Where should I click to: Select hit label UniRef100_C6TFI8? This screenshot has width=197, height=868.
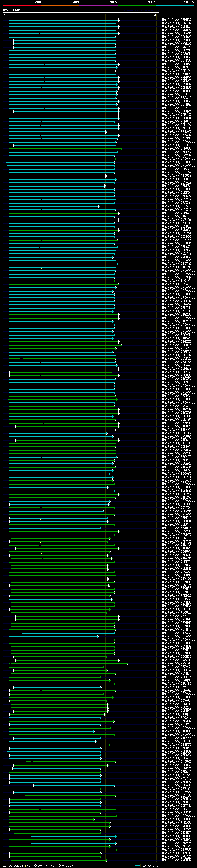(x=177, y=94)
